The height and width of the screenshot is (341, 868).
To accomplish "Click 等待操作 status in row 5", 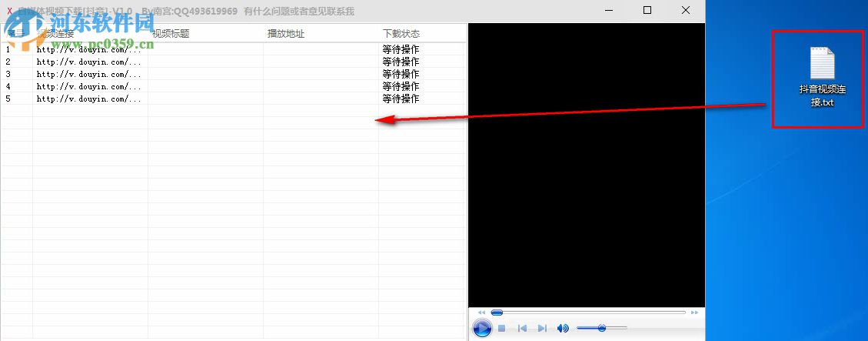I will click(x=401, y=99).
